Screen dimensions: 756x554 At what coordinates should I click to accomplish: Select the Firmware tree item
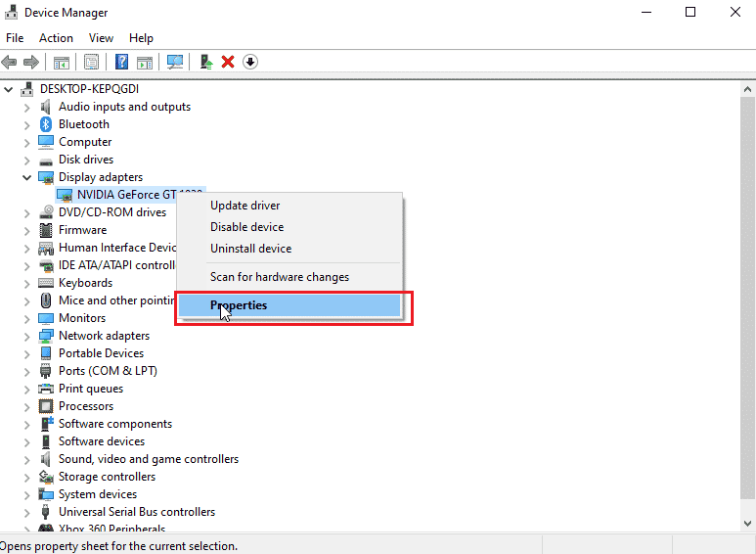pos(82,230)
